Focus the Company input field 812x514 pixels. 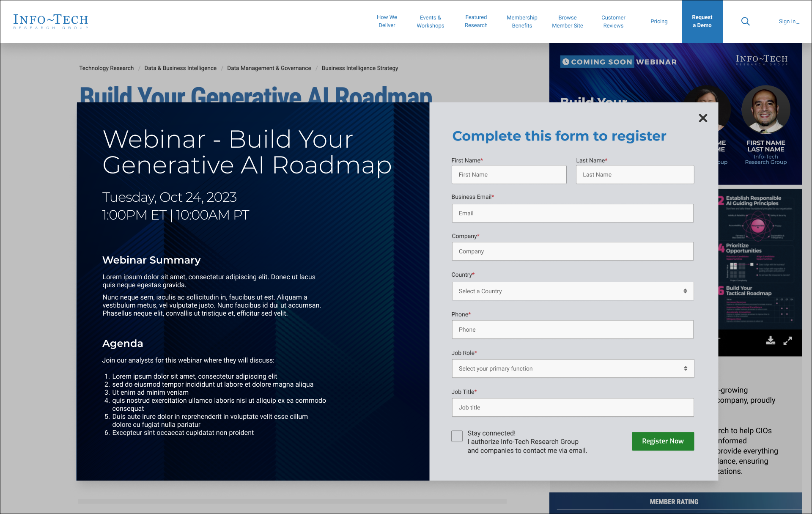tap(573, 251)
